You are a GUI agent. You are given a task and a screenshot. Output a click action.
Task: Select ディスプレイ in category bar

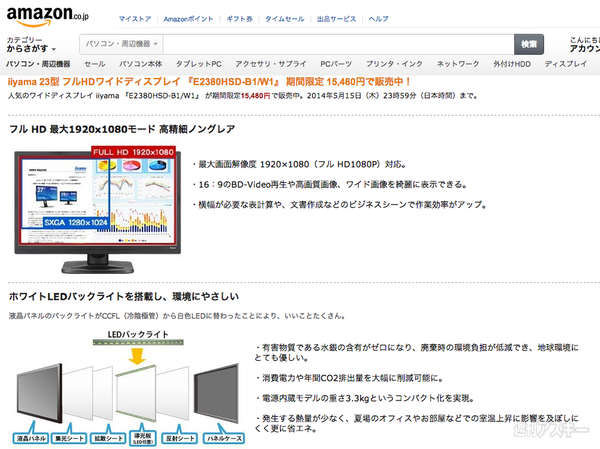tap(566, 64)
